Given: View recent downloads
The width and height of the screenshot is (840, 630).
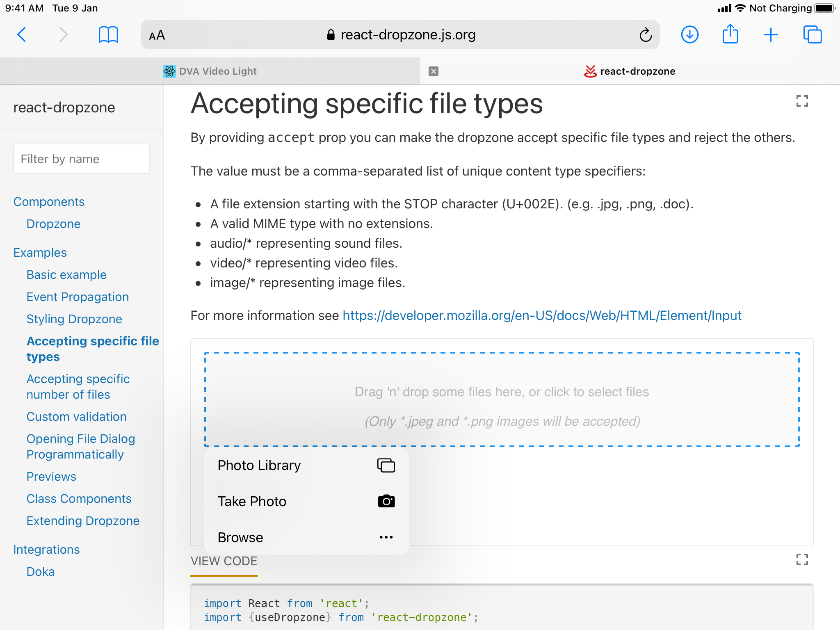Looking at the screenshot, I should (x=689, y=34).
